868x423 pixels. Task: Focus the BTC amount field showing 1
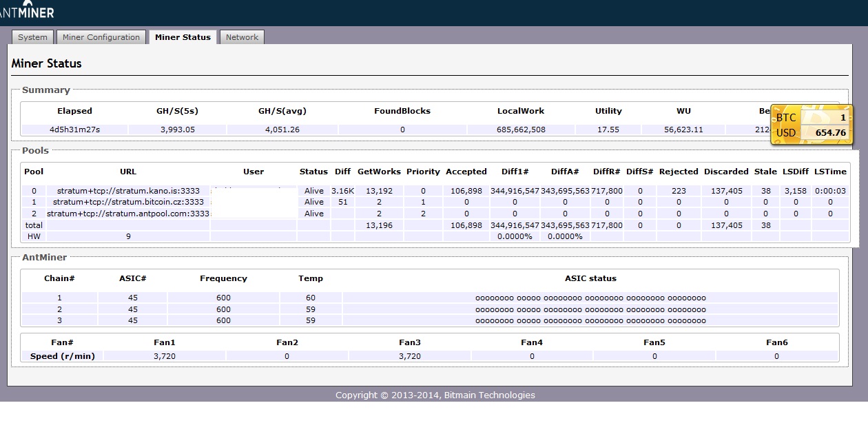[x=825, y=118]
